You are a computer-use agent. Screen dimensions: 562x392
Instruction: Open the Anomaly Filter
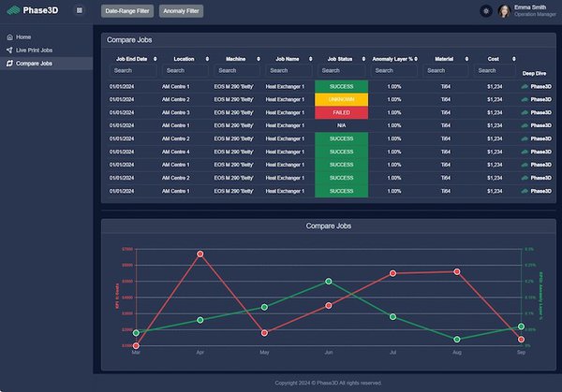pos(182,11)
